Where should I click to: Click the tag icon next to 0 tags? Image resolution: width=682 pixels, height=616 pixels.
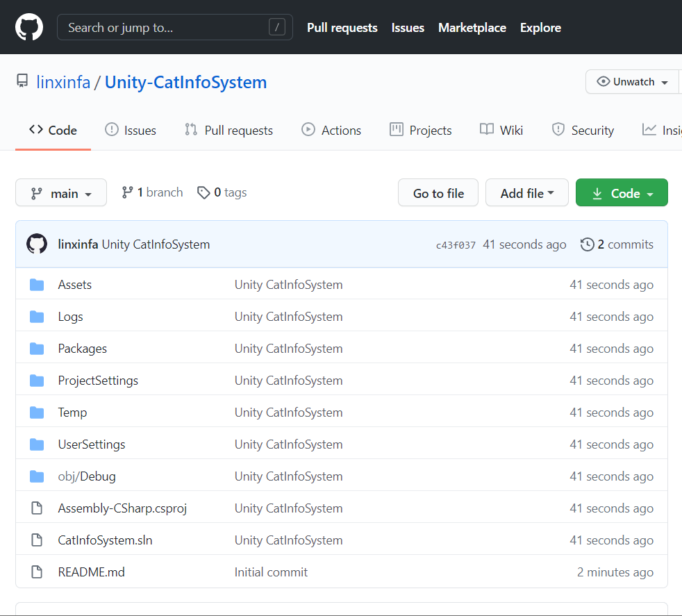point(203,193)
